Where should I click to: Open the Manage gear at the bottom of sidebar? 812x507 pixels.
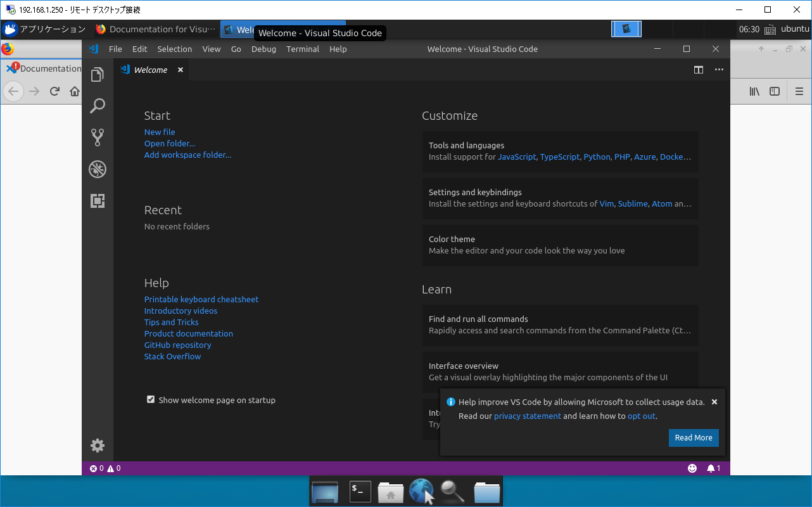[x=98, y=446]
